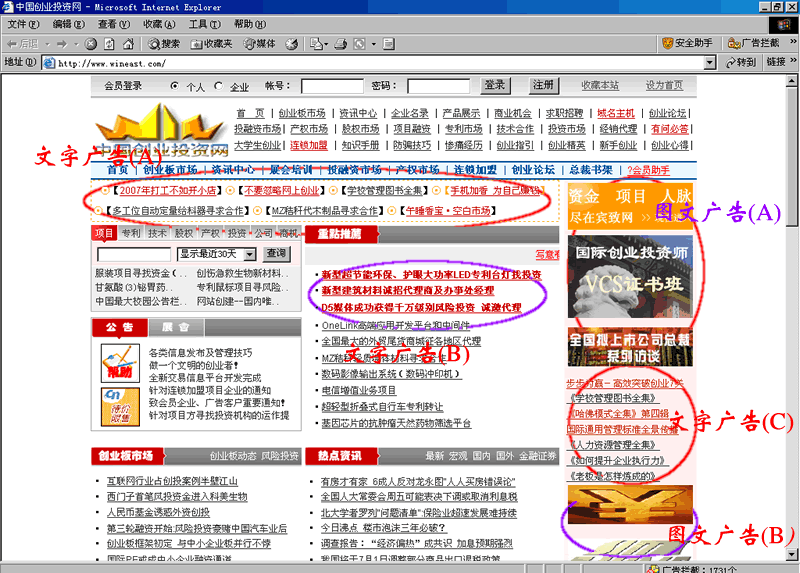Open the gold yuan symbol banner
The image size is (800, 573).
630,505
